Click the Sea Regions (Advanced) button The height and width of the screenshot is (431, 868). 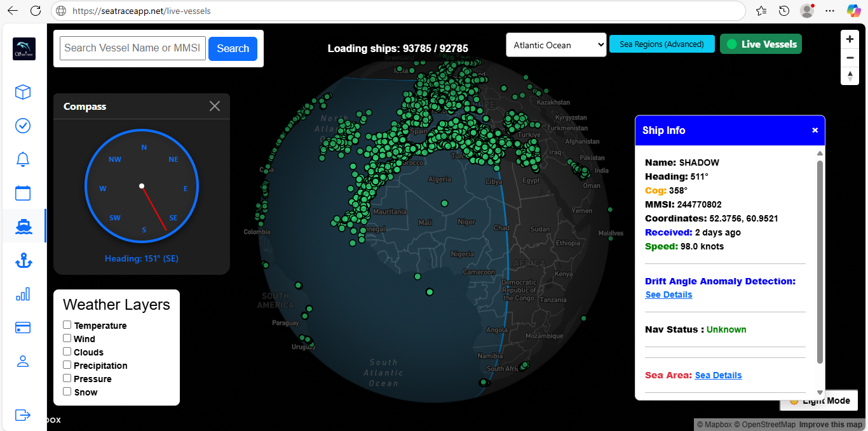(661, 44)
